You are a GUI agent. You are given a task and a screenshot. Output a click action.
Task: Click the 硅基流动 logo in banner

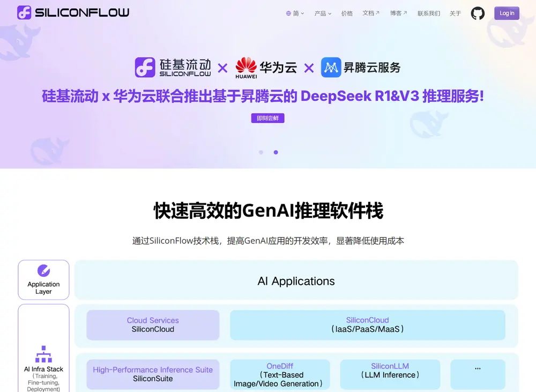(x=173, y=68)
